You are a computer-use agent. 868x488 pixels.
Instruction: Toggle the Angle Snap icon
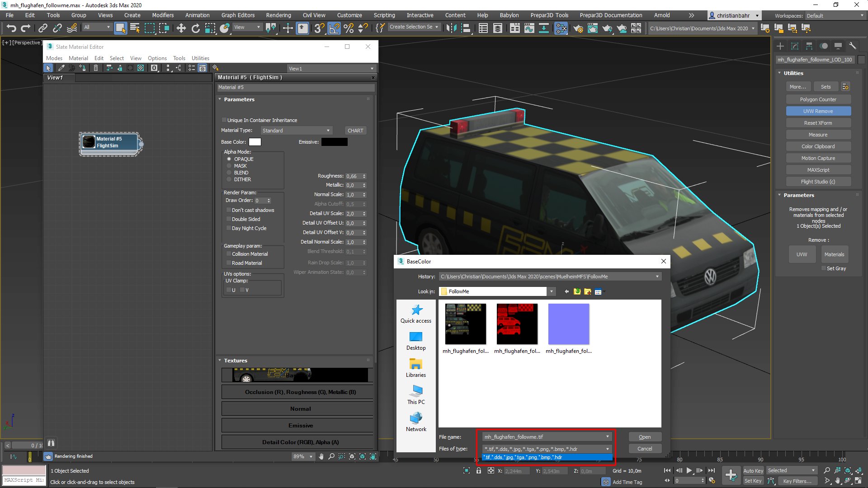(334, 28)
